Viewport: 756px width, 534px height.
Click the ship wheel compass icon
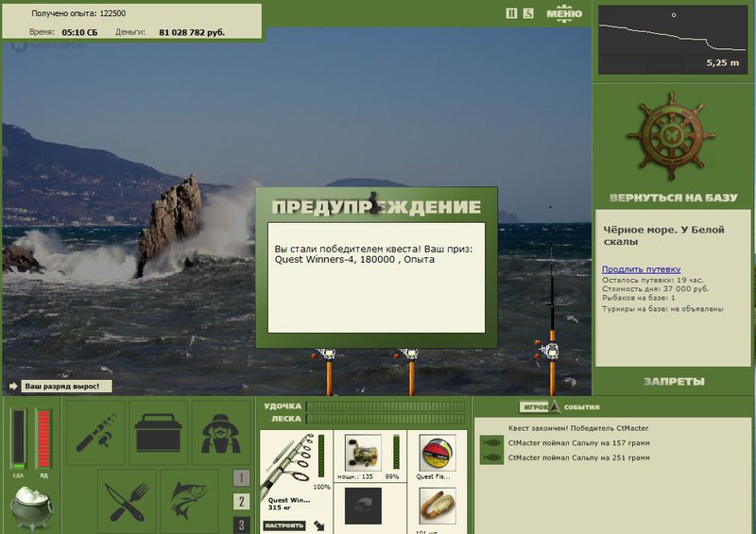tap(671, 136)
